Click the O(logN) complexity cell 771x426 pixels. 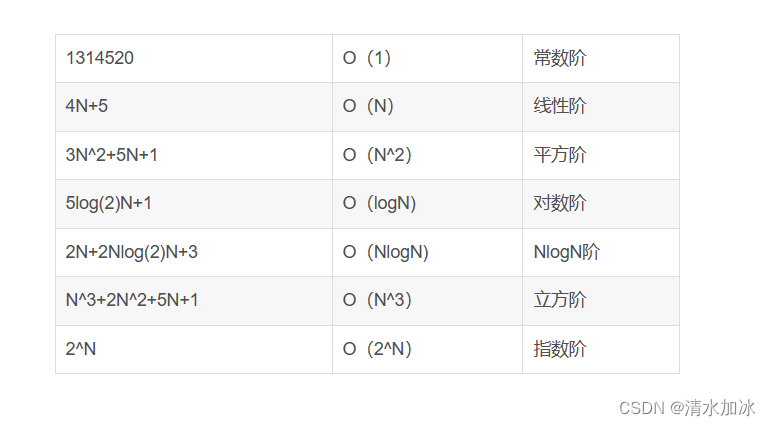coord(380,204)
